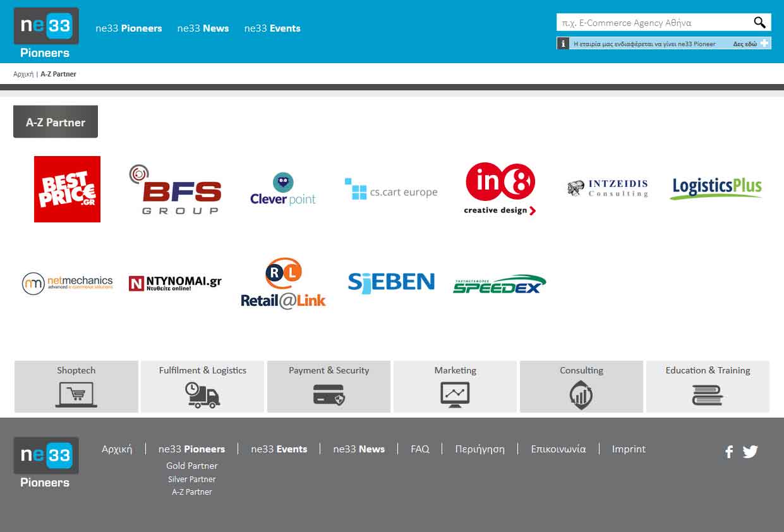Select the Fulfilment & Logistics truck icon
Viewport: 784px width, 532px height.
click(x=202, y=395)
